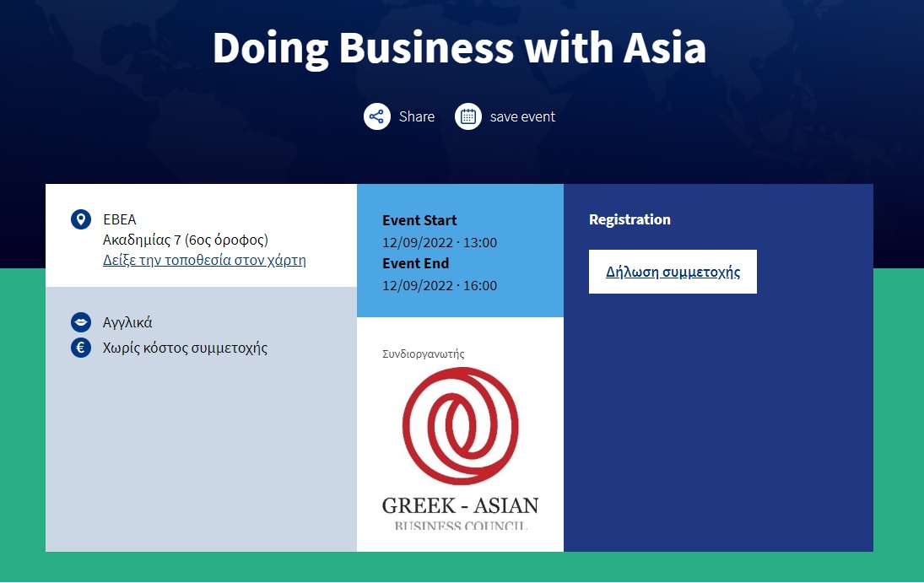Click the address Ακαδημίας 7 (6ος όροφος)

pyautogui.click(x=185, y=240)
